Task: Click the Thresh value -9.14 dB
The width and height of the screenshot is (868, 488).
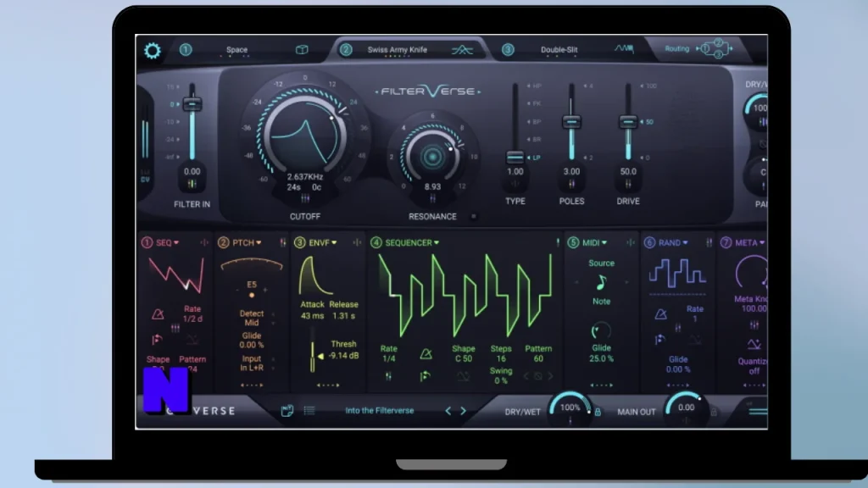Action: pyautogui.click(x=343, y=356)
